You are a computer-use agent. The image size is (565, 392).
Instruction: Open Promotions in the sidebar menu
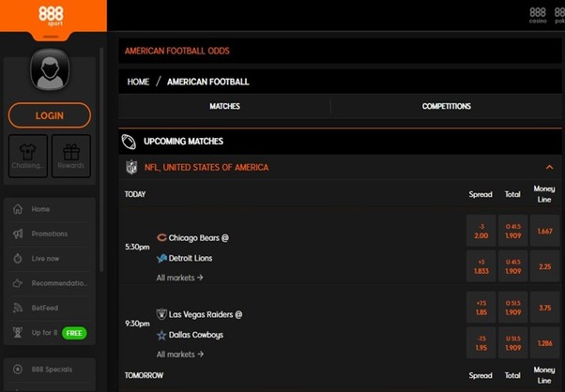point(50,234)
